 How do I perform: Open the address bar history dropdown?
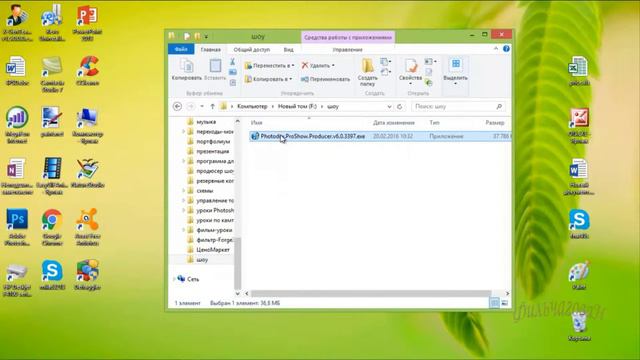tap(389, 107)
